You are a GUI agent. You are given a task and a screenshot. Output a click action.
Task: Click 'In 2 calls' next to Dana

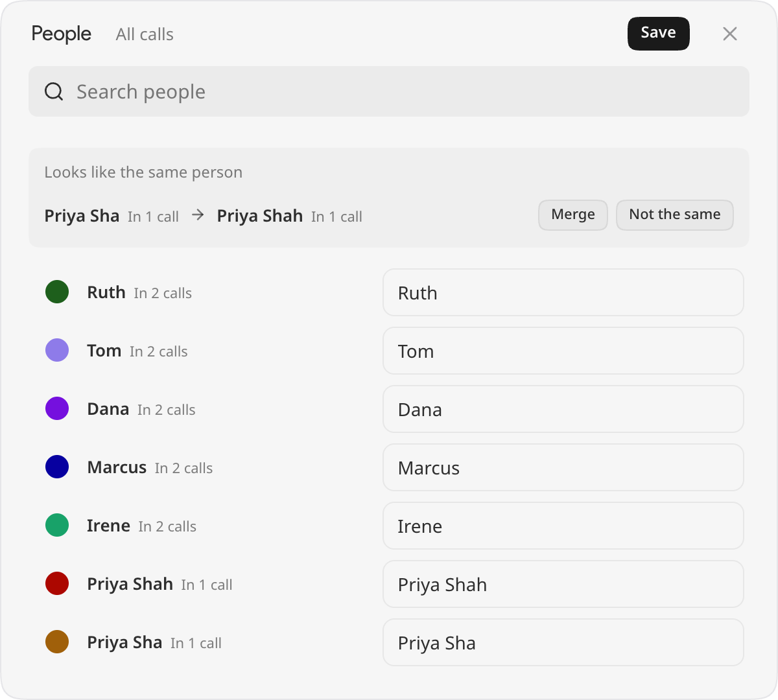point(167,410)
